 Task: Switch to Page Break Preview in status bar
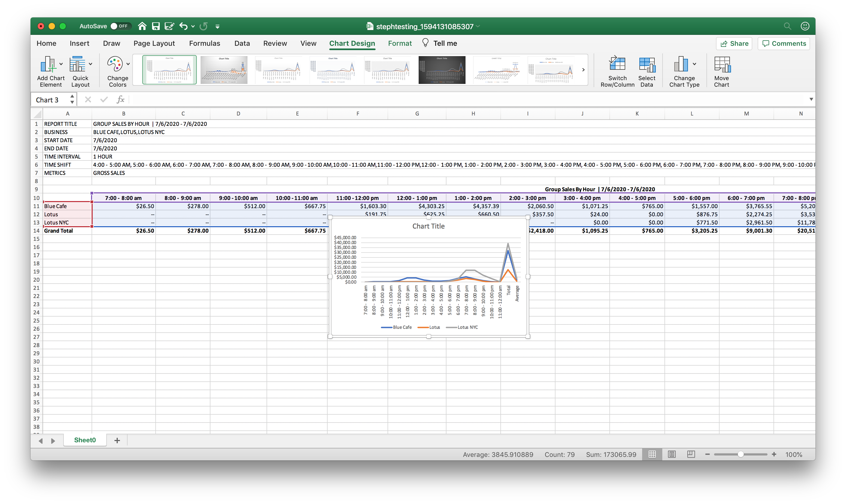tap(691, 454)
